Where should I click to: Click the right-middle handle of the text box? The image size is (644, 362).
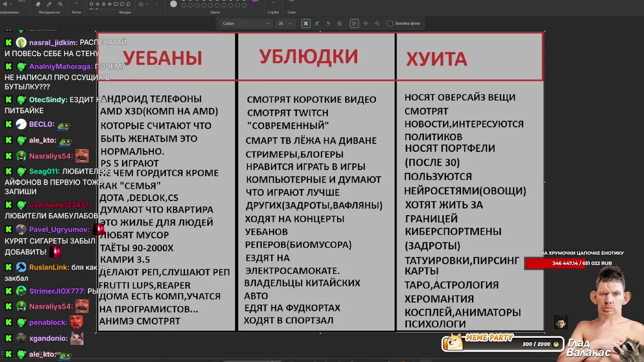(545, 182)
